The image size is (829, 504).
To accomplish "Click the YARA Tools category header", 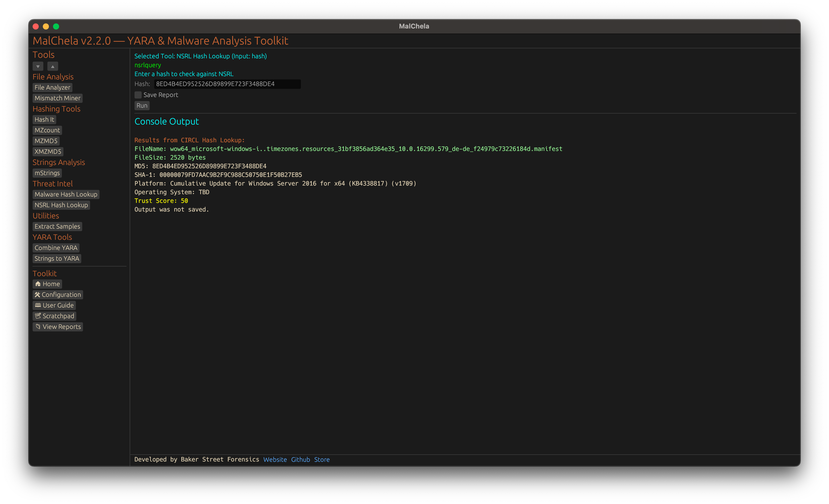I will pyautogui.click(x=52, y=237).
